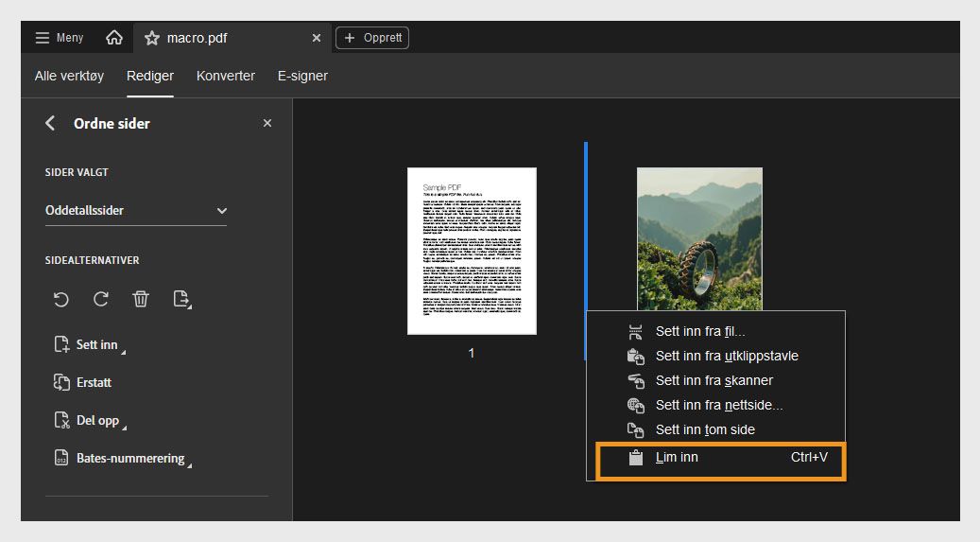The height and width of the screenshot is (542, 980).
Task: Click the Erstatt option
Action: pos(82,382)
